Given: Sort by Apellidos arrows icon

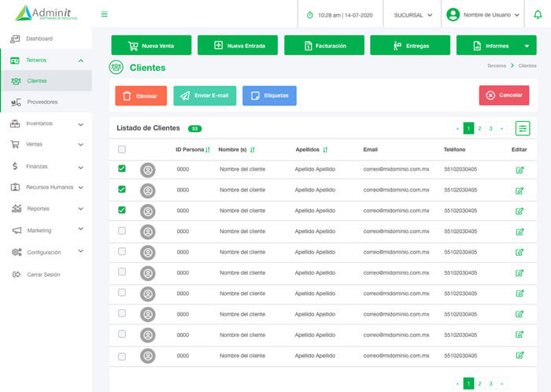Looking at the screenshot, I should [325, 150].
